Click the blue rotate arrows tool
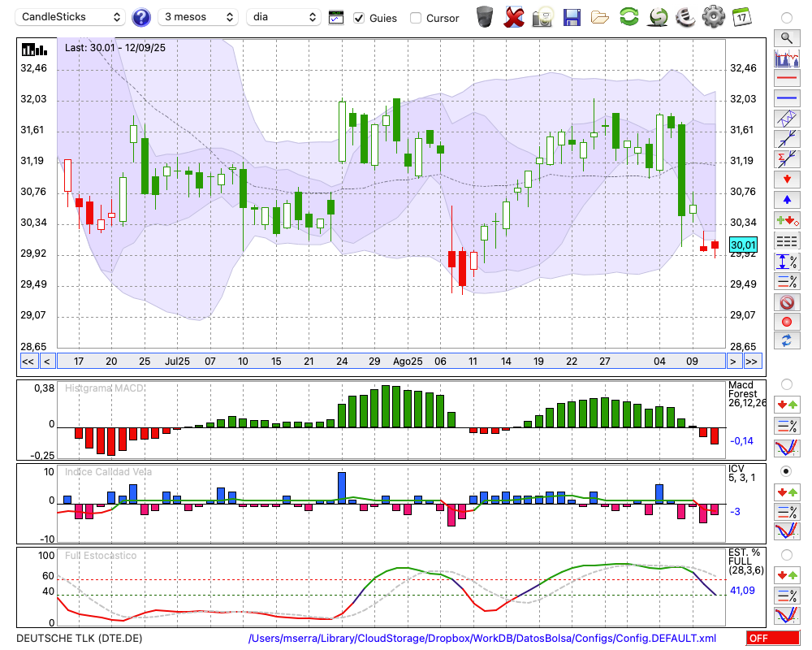812x650 pixels. click(787, 341)
